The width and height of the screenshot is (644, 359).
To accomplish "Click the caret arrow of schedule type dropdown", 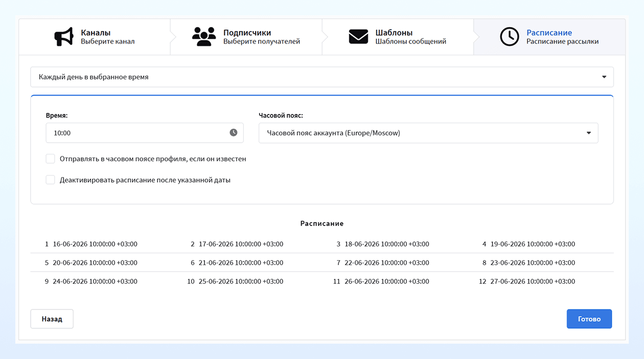I will (604, 77).
